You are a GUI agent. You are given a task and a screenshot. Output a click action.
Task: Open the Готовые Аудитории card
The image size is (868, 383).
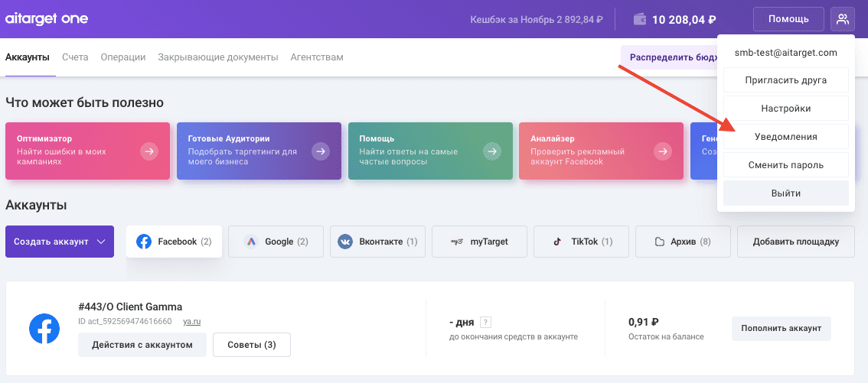[x=259, y=151]
